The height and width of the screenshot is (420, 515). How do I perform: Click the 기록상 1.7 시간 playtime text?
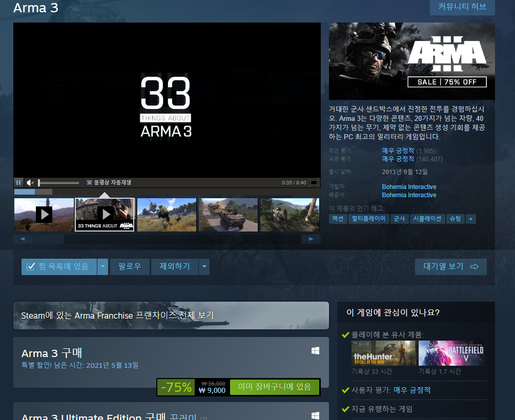440,371
